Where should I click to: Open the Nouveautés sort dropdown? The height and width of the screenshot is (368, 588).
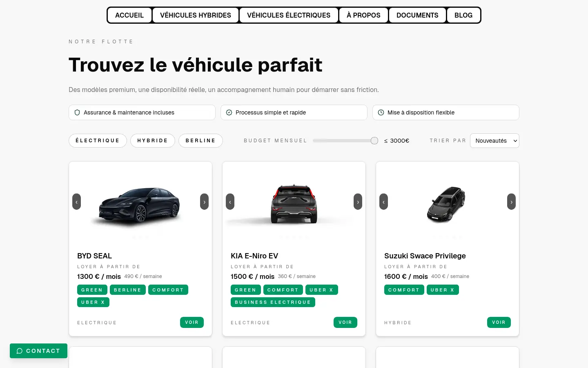point(494,140)
